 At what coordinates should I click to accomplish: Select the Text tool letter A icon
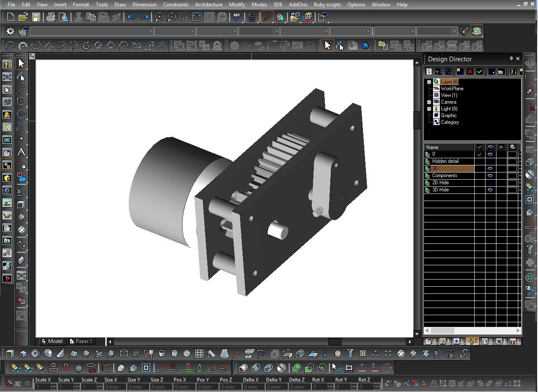[21, 152]
